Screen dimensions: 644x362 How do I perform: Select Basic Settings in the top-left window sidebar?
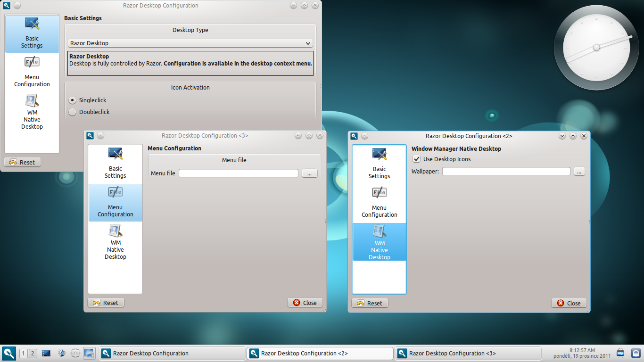(x=32, y=33)
